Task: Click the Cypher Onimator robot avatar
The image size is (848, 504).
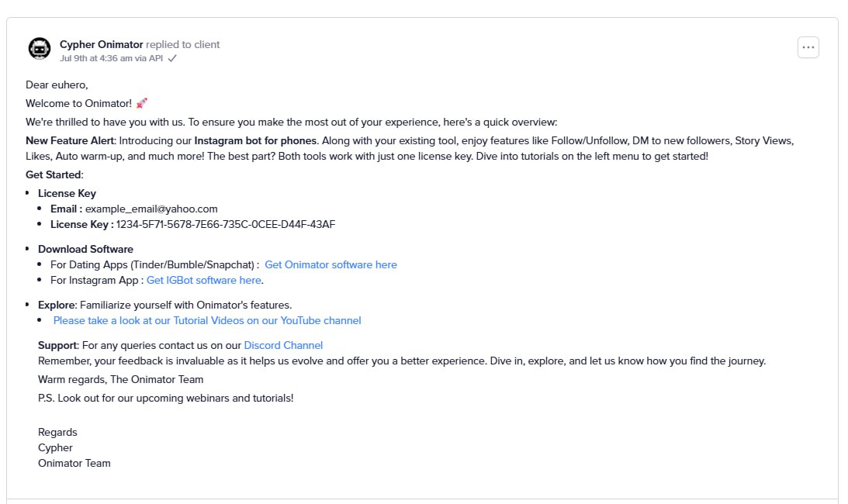Action: coord(40,49)
